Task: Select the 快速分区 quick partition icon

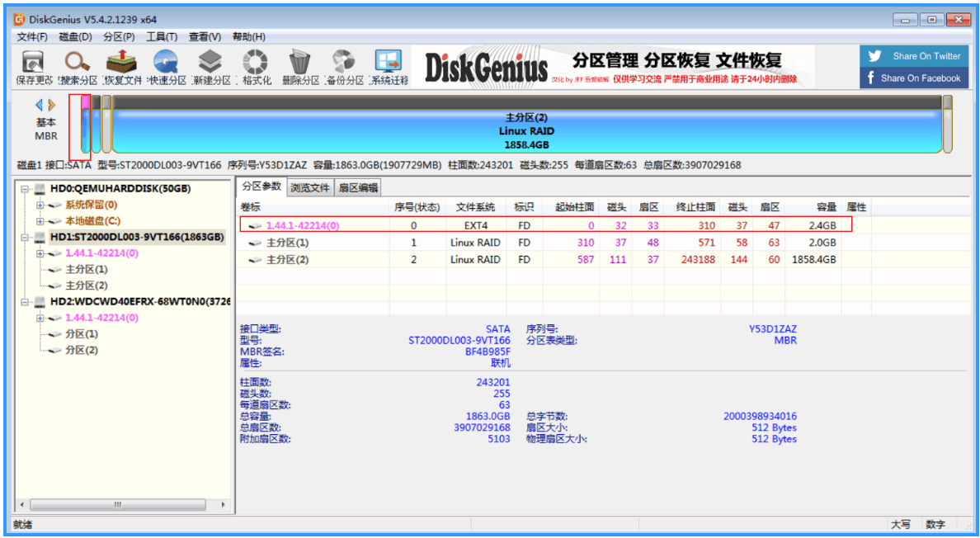Action: click(x=167, y=68)
